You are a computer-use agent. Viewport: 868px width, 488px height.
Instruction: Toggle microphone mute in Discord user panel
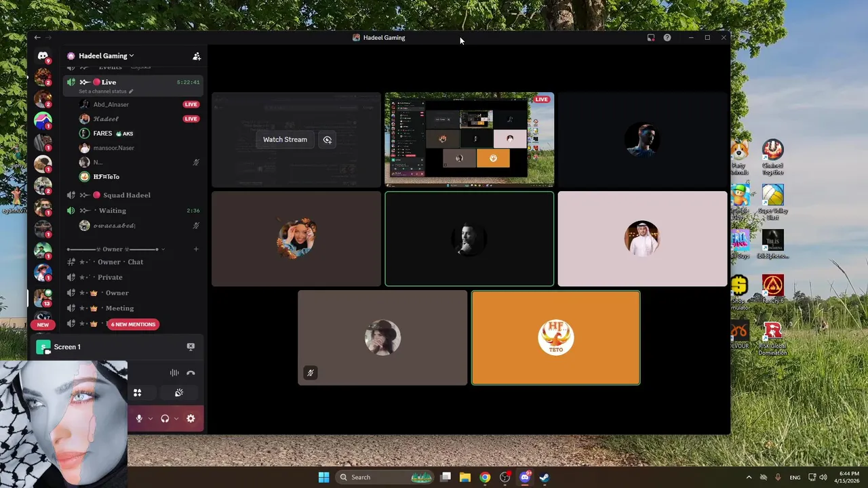139,419
